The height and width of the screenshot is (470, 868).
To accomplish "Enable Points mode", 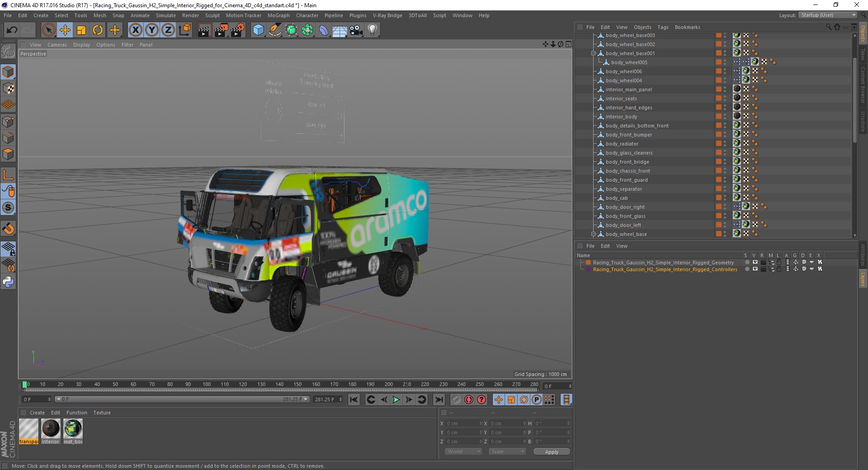I will pyautogui.click(x=8, y=122).
